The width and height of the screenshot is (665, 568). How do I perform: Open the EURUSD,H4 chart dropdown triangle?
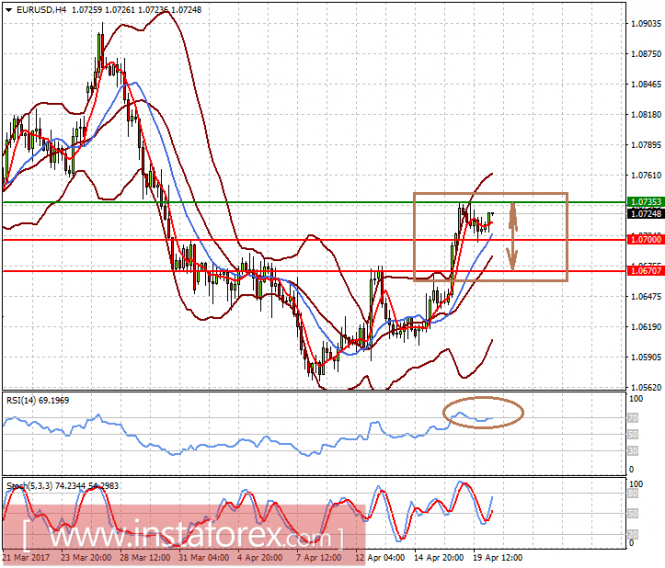[x=8, y=9]
